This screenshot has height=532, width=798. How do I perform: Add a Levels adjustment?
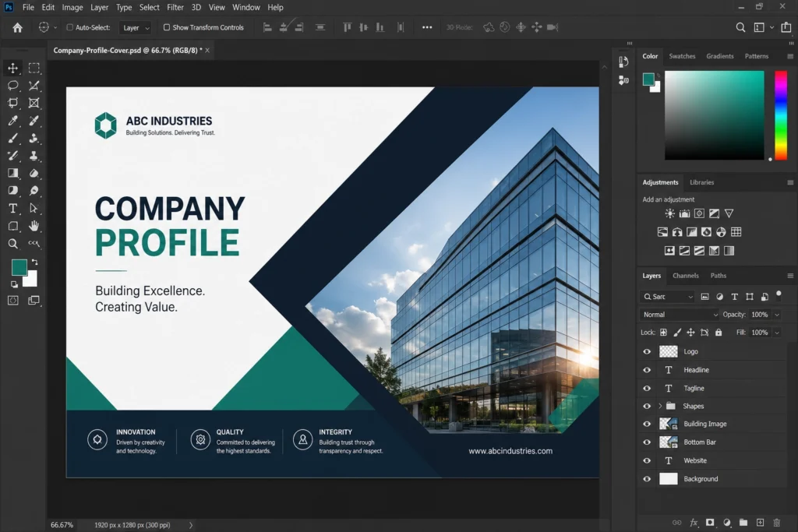[x=684, y=213]
